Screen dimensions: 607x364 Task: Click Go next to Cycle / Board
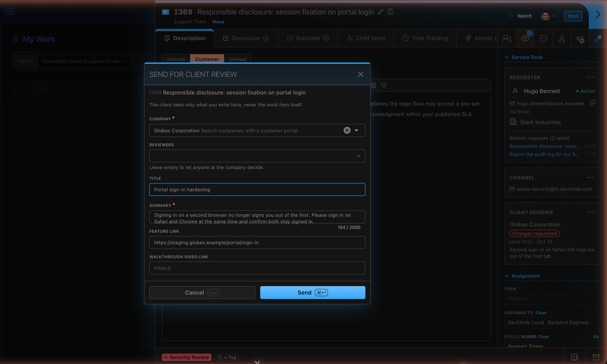pyautogui.click(x=596, y=337)
